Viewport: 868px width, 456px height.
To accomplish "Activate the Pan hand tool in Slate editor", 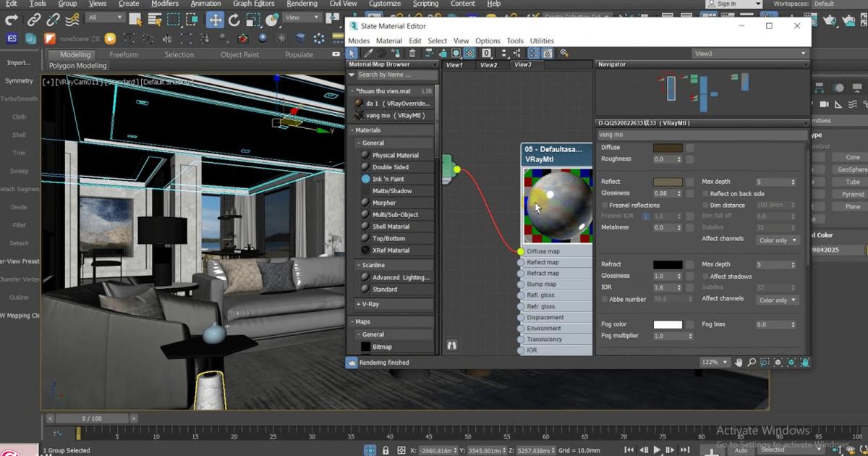I will coord(739,362).
